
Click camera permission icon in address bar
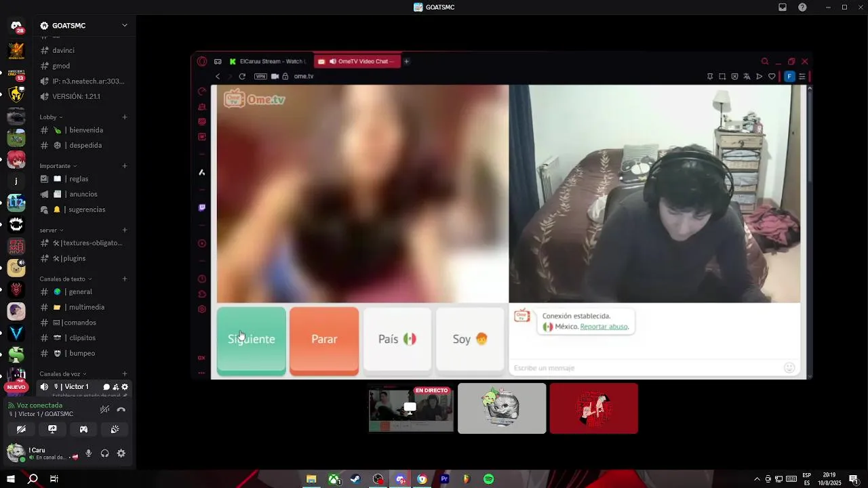tap(275, 77)
